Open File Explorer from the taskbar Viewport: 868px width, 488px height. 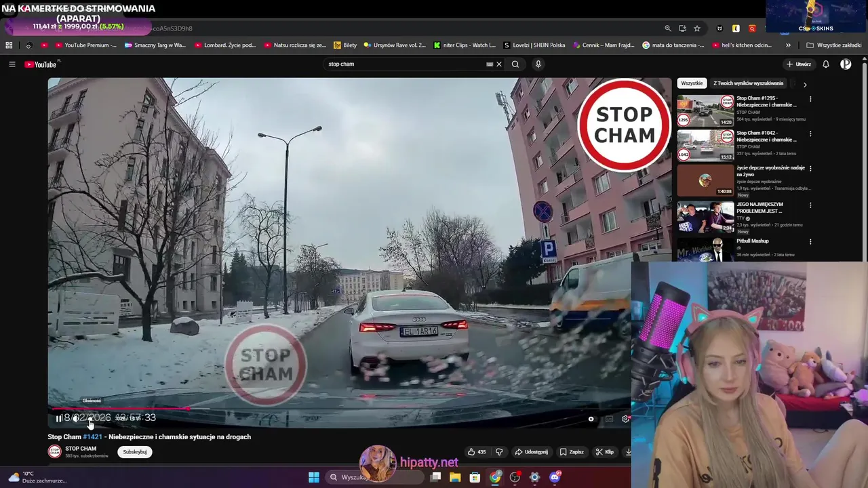point(455,477)
